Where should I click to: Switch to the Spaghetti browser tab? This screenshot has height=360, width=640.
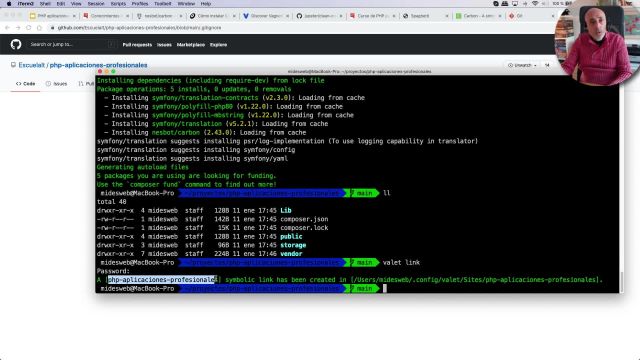(425, 16)
